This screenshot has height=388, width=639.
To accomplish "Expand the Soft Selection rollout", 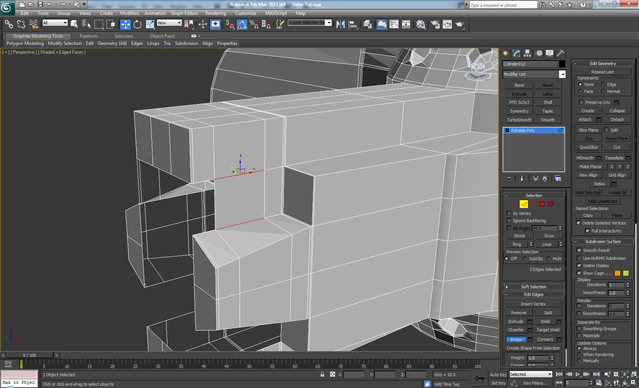I will (533, 287).
